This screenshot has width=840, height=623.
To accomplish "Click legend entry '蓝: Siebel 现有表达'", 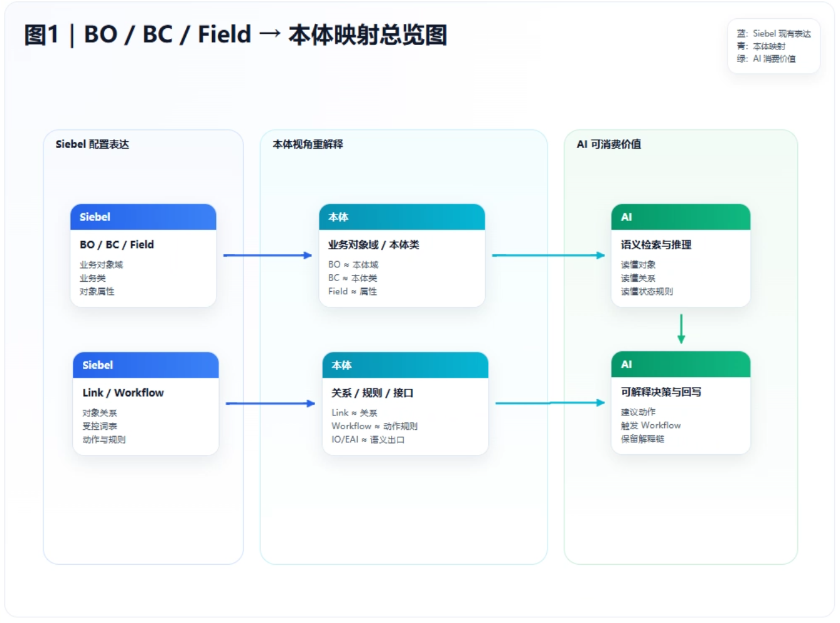I will pyautogui.click(x=773, y=33).
